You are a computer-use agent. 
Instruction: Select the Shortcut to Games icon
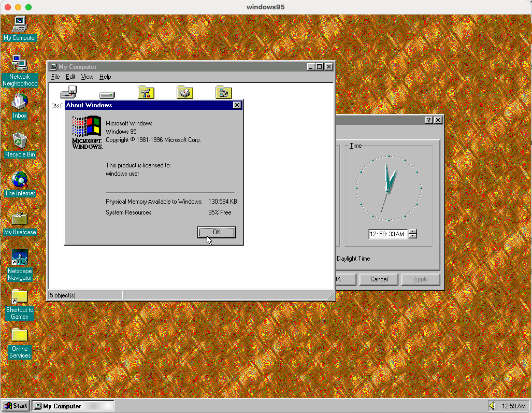pos(20,296)
